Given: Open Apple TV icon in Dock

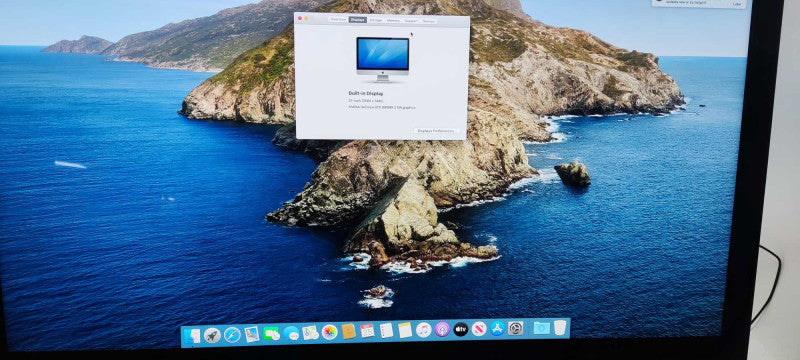Looking at the screenshot, I should coord(461,329).
